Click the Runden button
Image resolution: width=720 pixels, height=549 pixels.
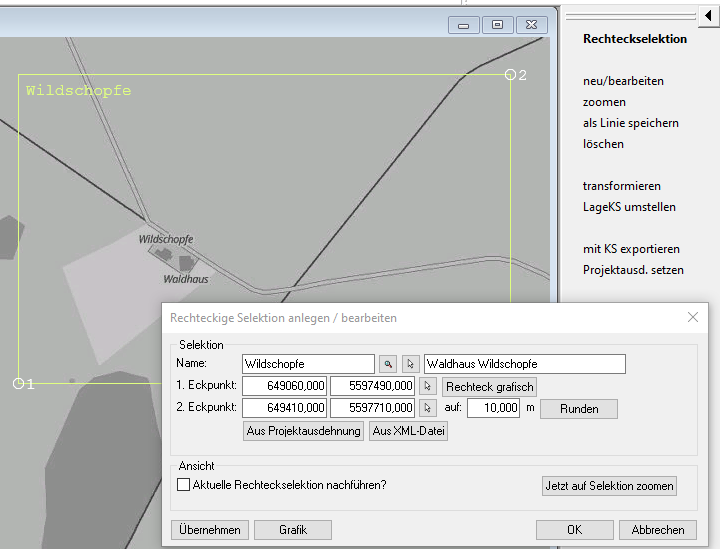point(579,409)
